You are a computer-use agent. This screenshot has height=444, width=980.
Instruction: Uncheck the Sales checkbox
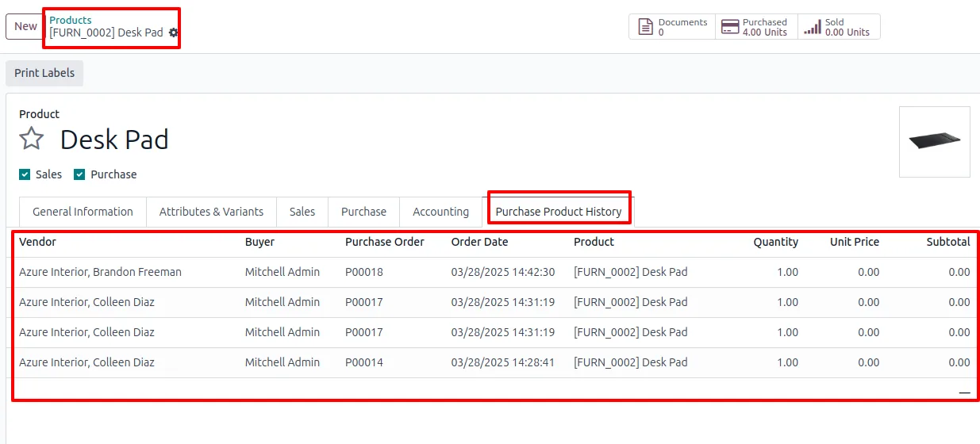pos(25,174)
